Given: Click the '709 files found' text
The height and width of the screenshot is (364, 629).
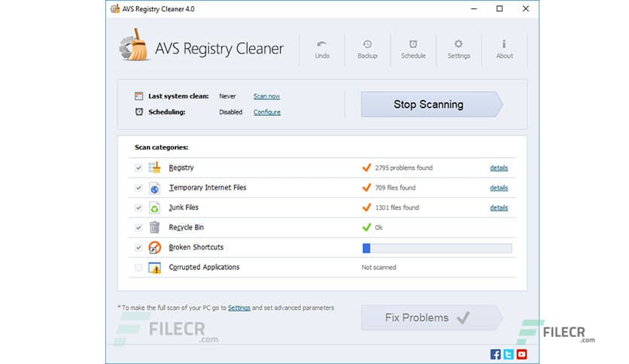Looking at the screenshot, I should [395, 187].
